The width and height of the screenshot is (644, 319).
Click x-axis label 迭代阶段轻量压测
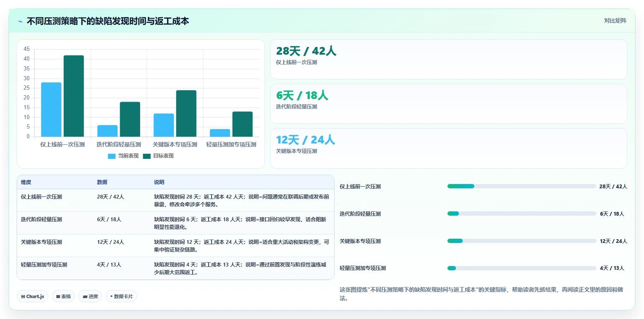point(119,145)
